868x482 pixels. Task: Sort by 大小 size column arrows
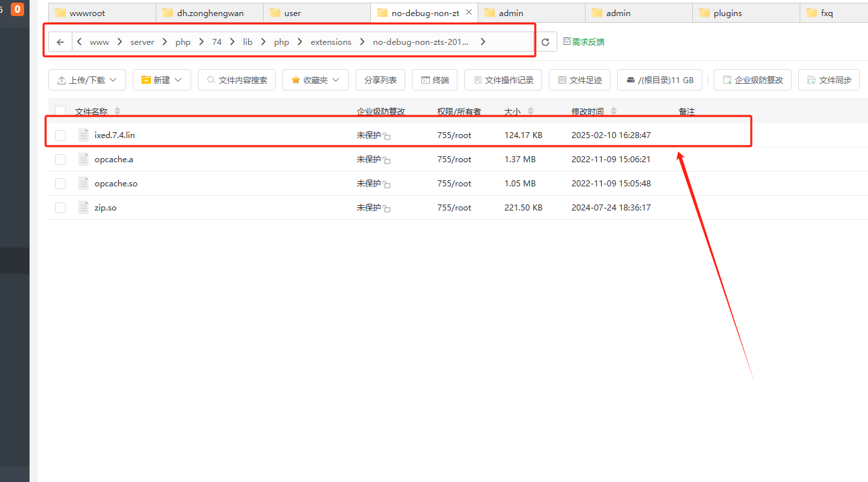pyautogui.click(x=531, y=111)
